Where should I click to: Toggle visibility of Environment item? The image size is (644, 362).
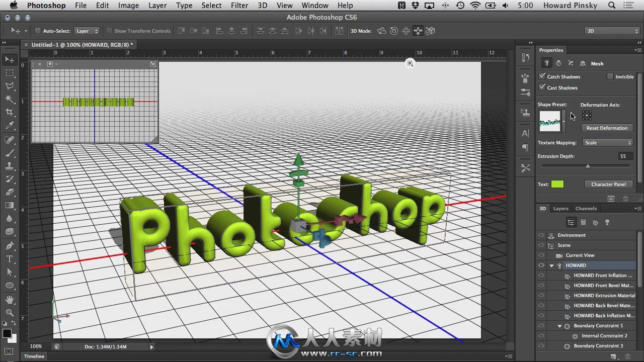point(541,235)
